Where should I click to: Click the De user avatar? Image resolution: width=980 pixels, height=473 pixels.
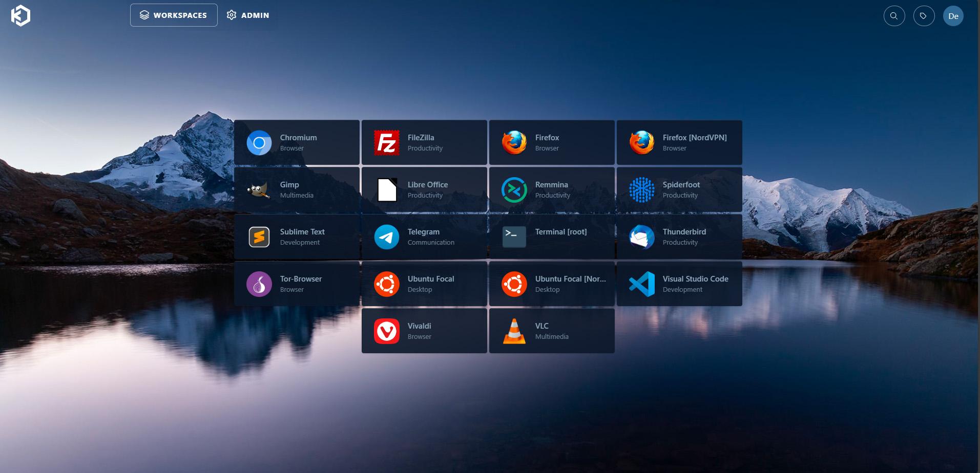point(953,16)
